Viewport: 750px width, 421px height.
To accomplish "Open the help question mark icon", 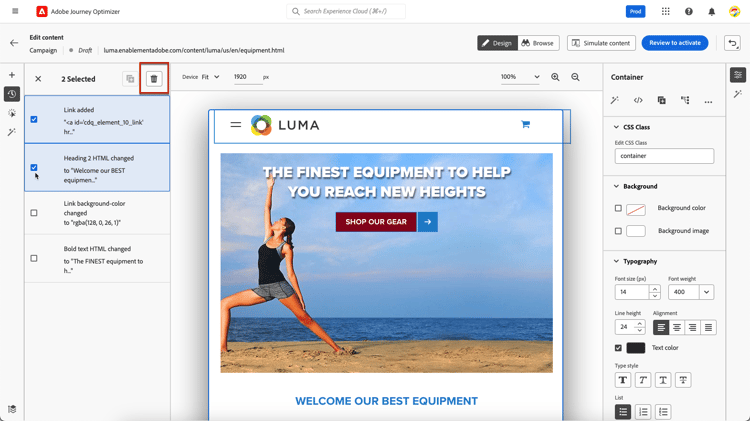I will (688, 11).
